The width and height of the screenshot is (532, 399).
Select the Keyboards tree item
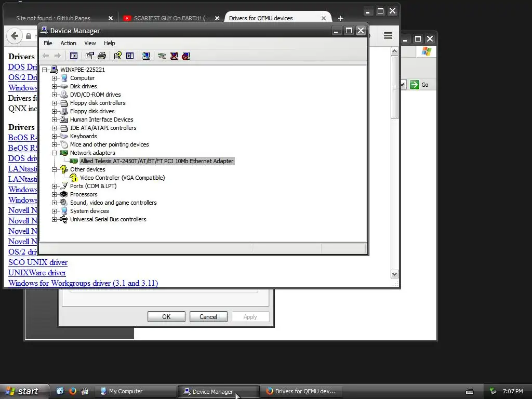[84, 136]
